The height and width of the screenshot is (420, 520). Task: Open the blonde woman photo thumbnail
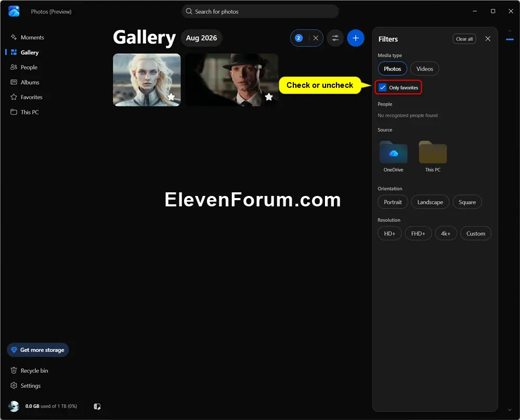(x=147, y=80)
